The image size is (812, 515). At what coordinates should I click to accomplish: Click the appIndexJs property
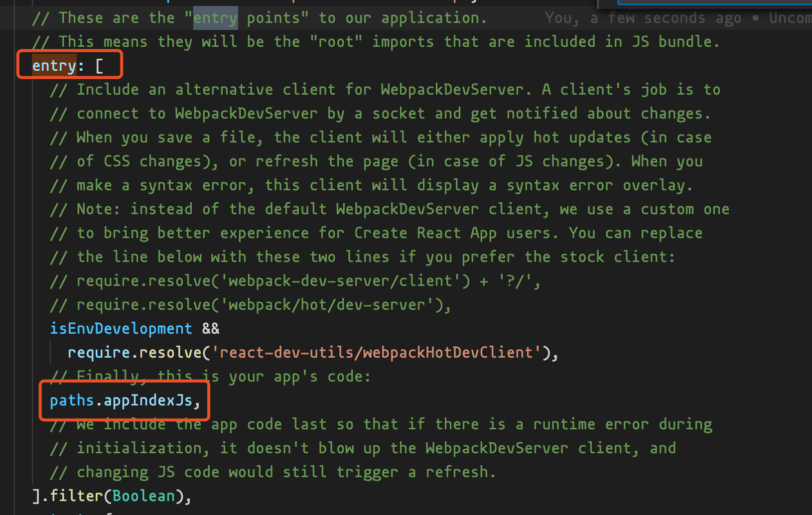coord(148,400)
